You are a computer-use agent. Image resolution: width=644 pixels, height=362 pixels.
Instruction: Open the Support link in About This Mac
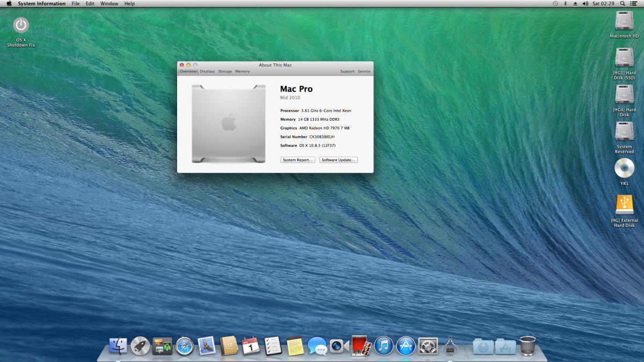[x=347, y=71]
